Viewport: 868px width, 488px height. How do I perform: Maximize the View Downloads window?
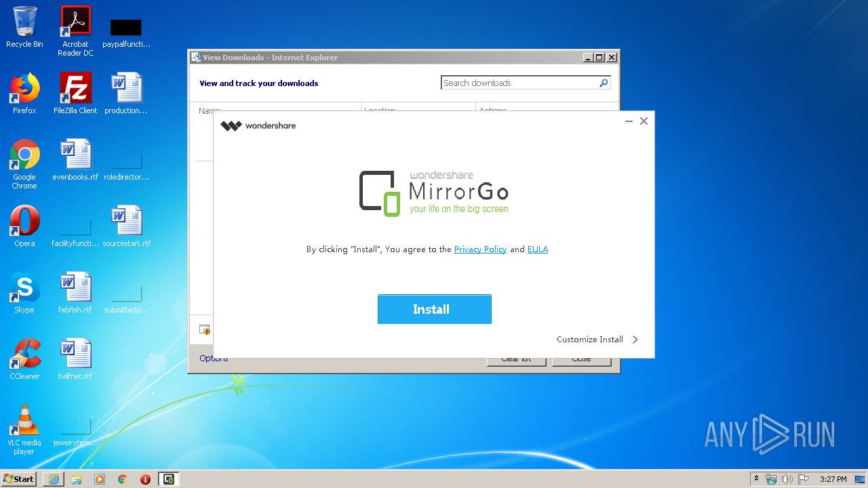point(599,58)
